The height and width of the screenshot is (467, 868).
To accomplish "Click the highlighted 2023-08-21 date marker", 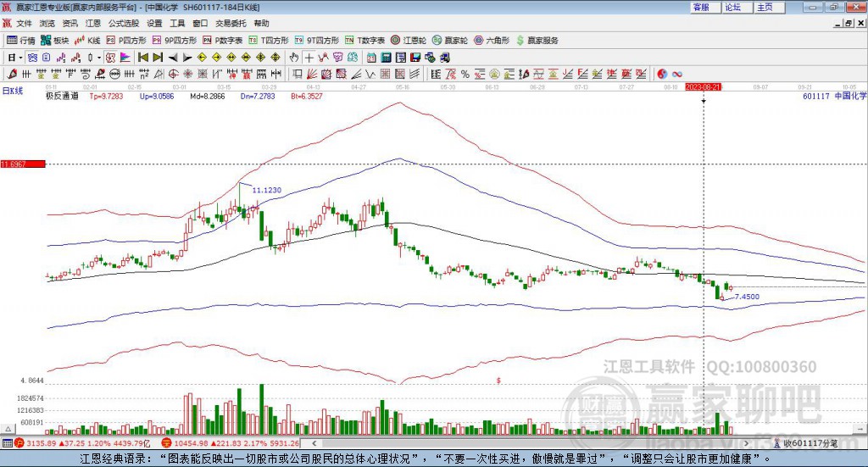I will (x=703, y=86).
